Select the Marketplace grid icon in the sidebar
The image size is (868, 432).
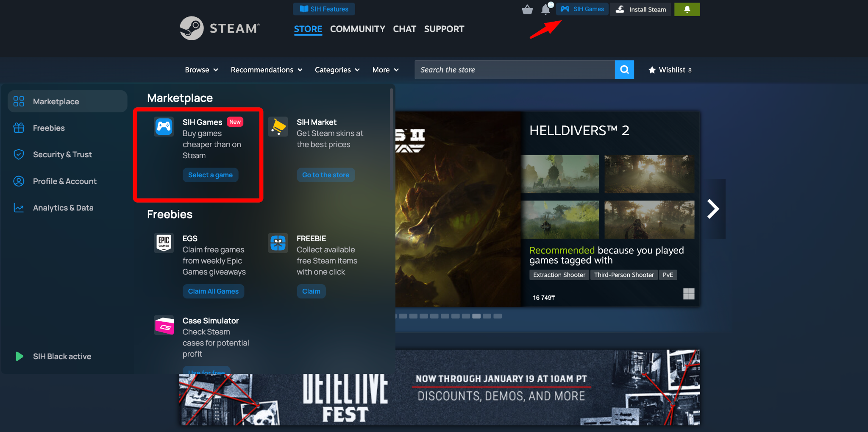[19, 101]
